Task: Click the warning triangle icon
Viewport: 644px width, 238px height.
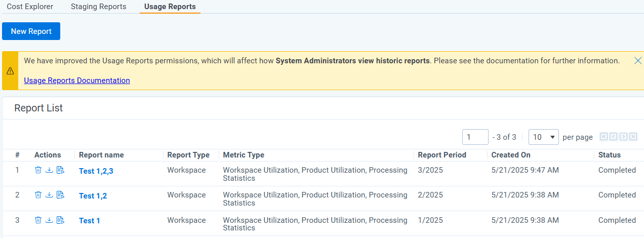Action: (10, 71)
